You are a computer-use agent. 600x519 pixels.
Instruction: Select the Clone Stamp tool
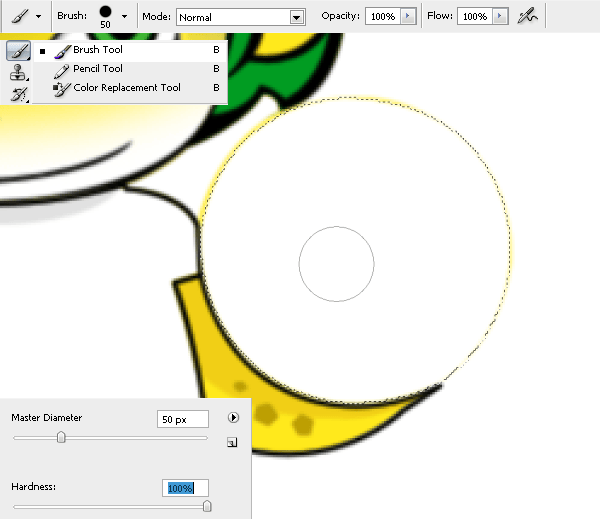tap(17, 73)
